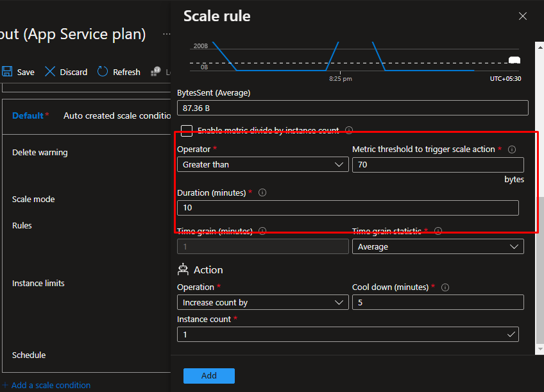Click info icon beside Cool down (minutes)
This screenshot has width=544, height=392.
[x=445, y=287]
